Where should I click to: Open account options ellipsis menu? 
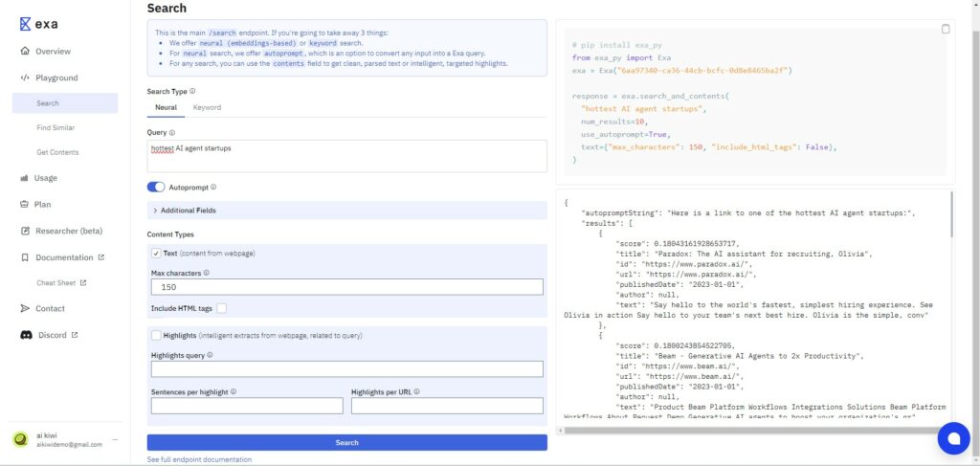pyautogui.click(x=115, y=440)
